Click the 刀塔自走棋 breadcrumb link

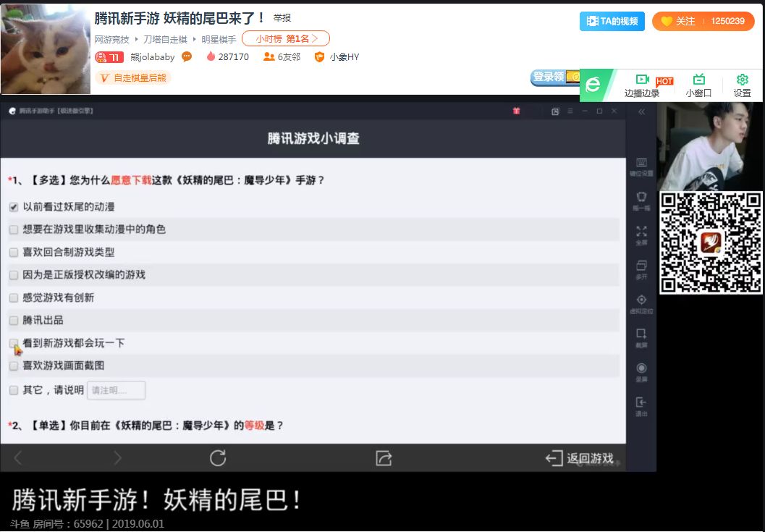click(165, 39)
